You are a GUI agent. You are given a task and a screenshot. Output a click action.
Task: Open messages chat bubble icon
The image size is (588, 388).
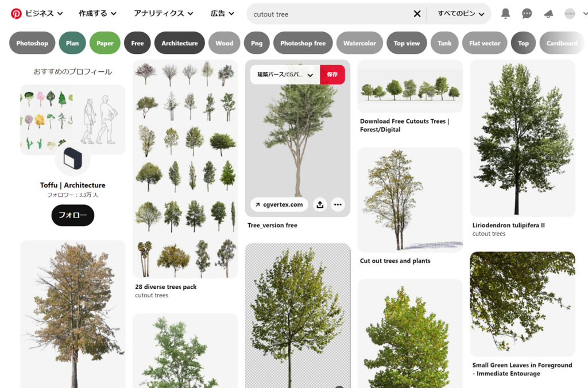point(527,14)
